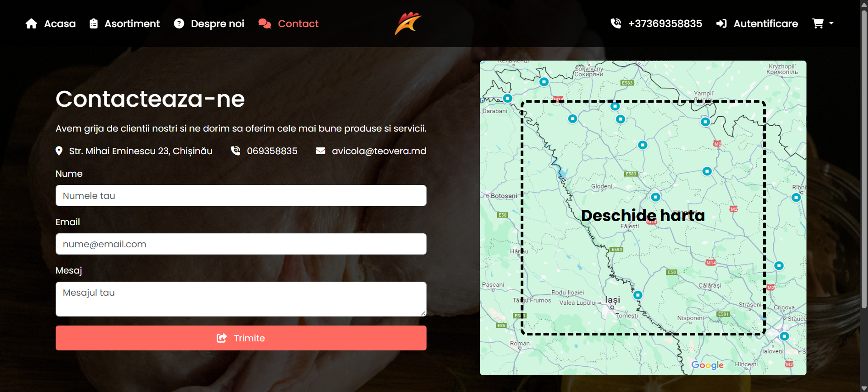Click the shopping cart icon

click(818, 24)
